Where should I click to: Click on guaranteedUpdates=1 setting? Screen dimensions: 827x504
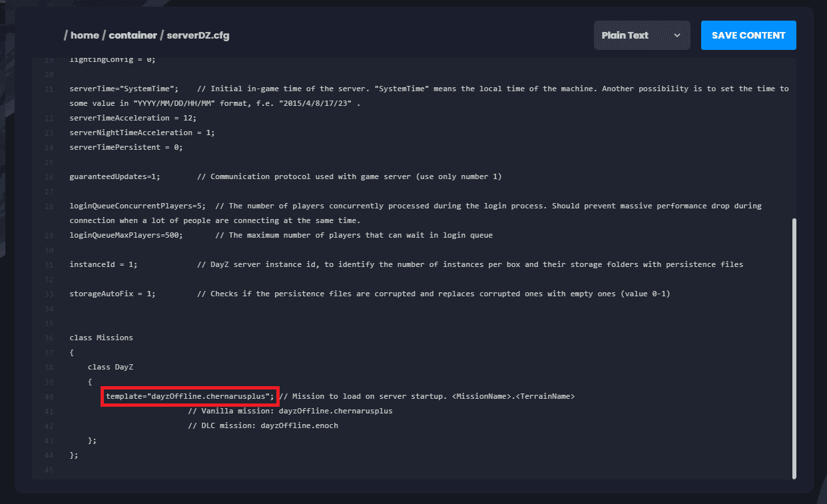(x=115, y=176)
